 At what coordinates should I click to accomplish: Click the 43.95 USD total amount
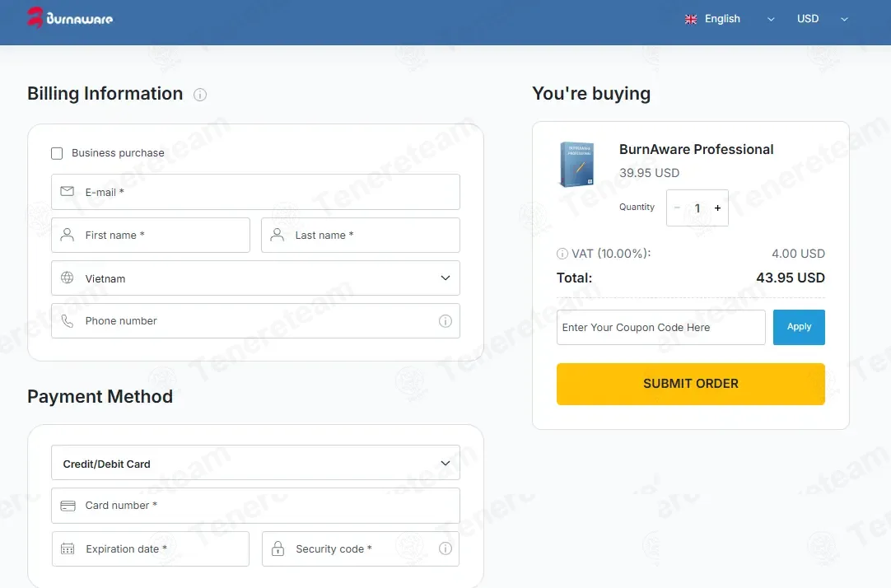click(791, 278)
